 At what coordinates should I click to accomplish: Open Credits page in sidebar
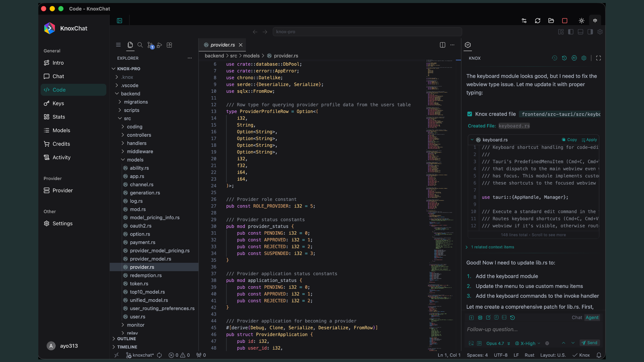coord(73,144)
